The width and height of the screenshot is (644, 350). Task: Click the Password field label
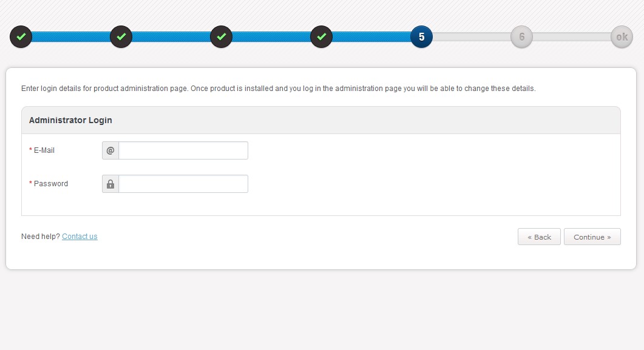point(50,184)
